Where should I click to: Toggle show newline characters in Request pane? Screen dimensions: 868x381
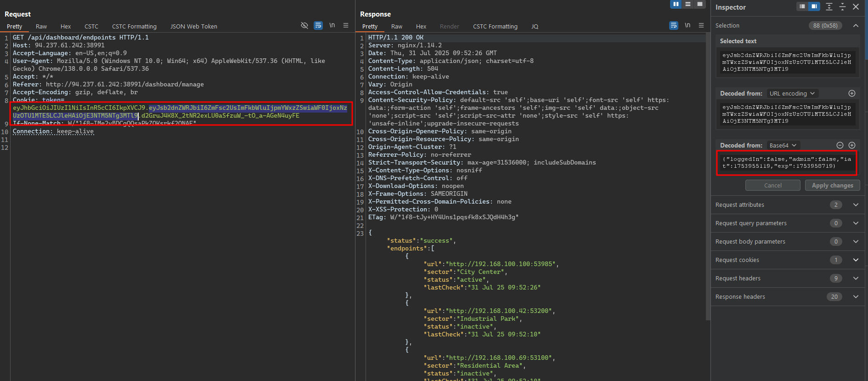point(332,26)
